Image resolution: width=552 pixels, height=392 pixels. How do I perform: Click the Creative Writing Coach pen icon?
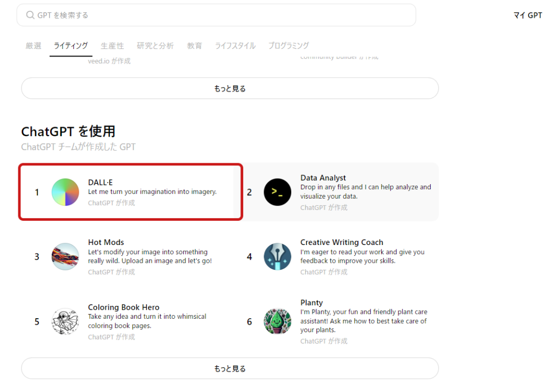[278, 257]
